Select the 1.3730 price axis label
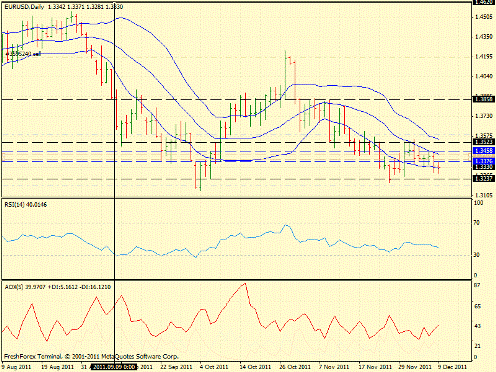The height and width of the screenshot is (372, 496). [484, 116]
